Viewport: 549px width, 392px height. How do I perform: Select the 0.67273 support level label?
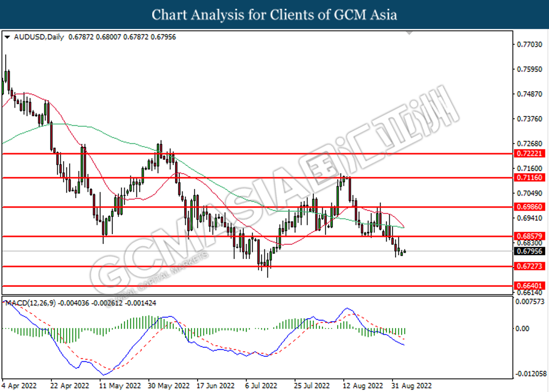(530, 266)
